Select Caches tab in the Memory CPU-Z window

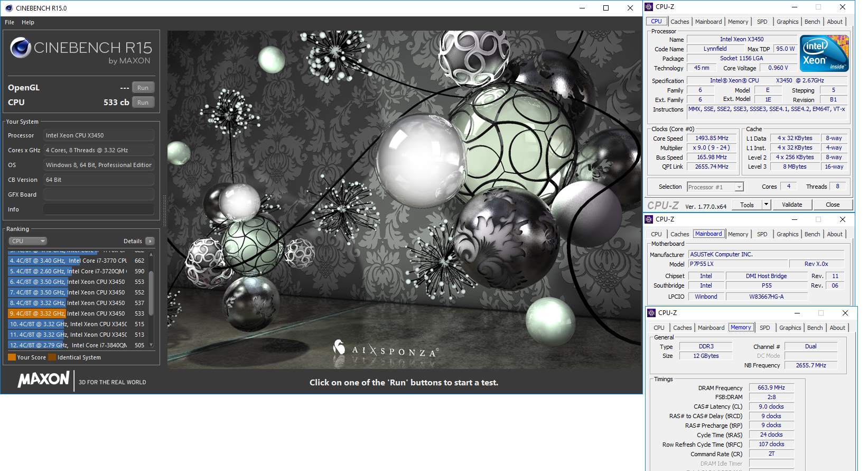(683, 328)
